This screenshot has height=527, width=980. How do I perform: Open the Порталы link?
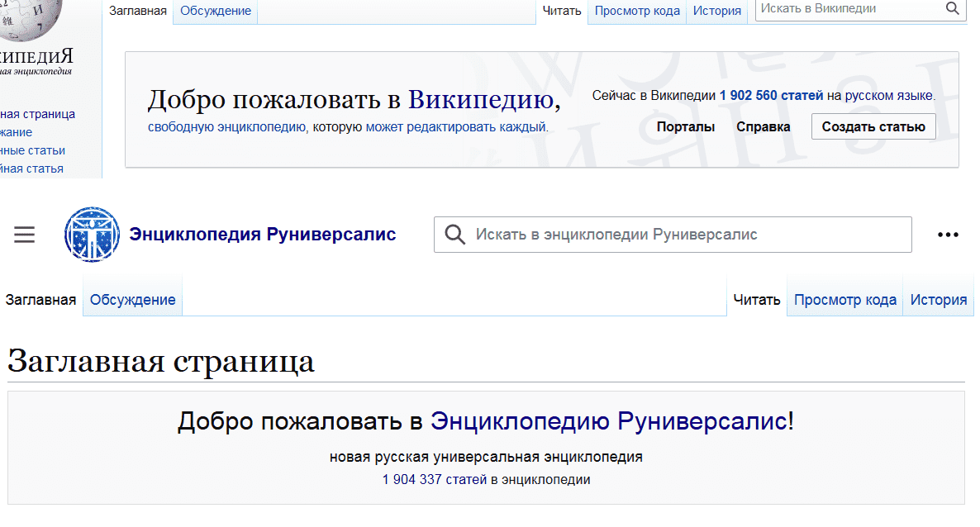(x=686, y=126)
